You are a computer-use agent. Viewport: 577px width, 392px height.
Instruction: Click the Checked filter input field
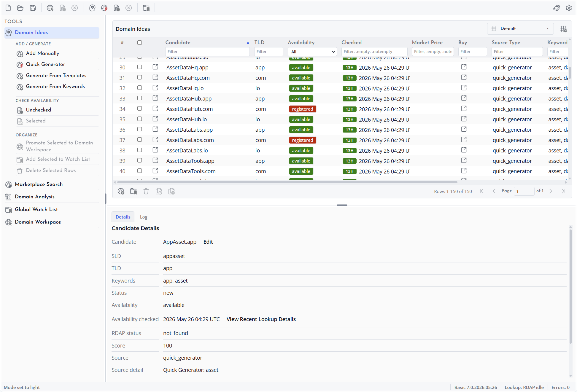(x=374, y=52)
